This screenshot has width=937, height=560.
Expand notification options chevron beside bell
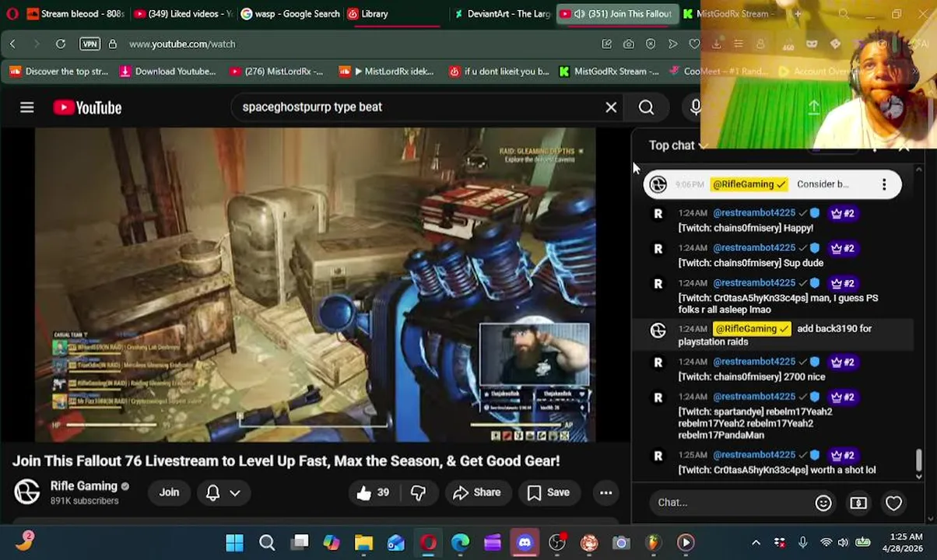click(x=235, y=492)
